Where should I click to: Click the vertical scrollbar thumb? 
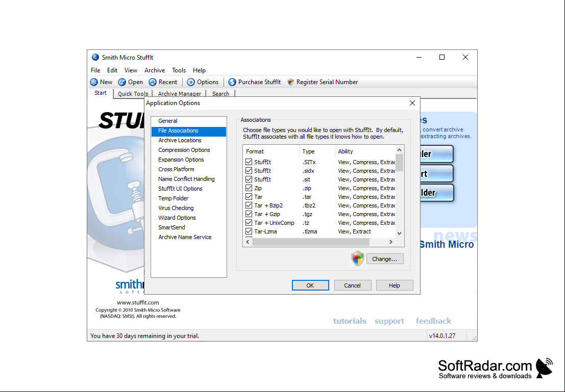(x=399, y=163)
